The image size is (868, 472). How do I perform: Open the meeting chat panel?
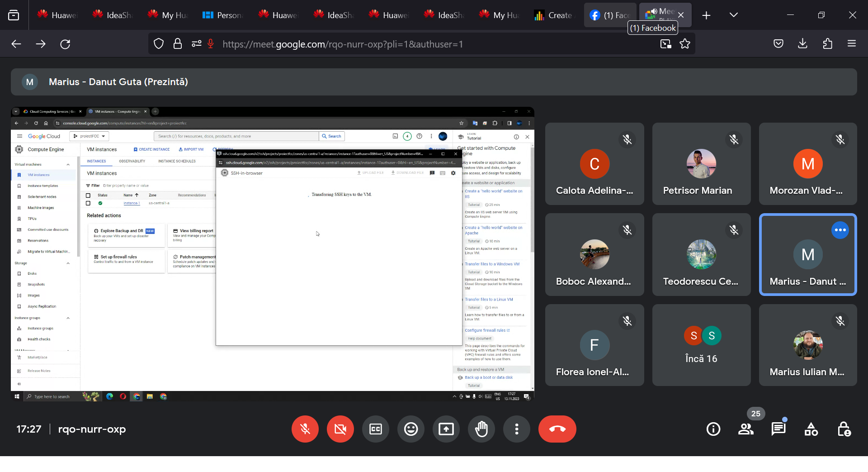click(778, 429)
